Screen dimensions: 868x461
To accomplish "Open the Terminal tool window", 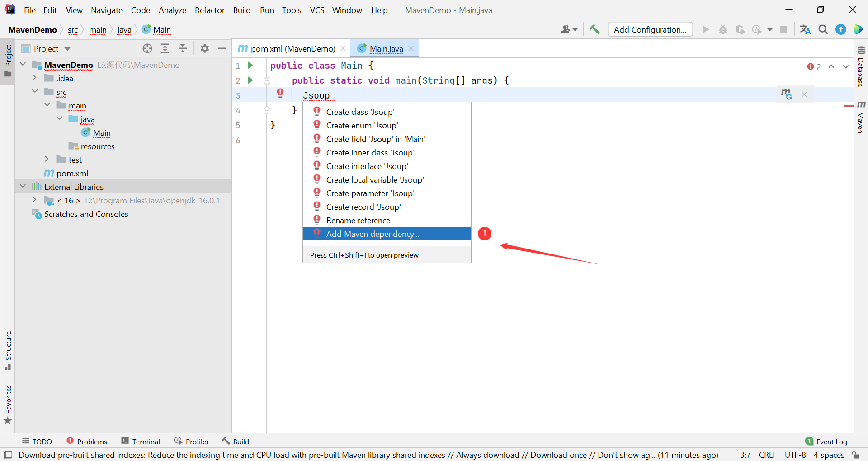I will coord(141,442).
